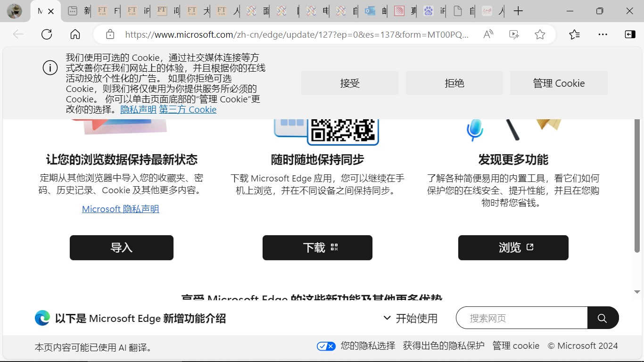Click the 下载 QR button
644x362 pixels.
click(x=317, y=247)
